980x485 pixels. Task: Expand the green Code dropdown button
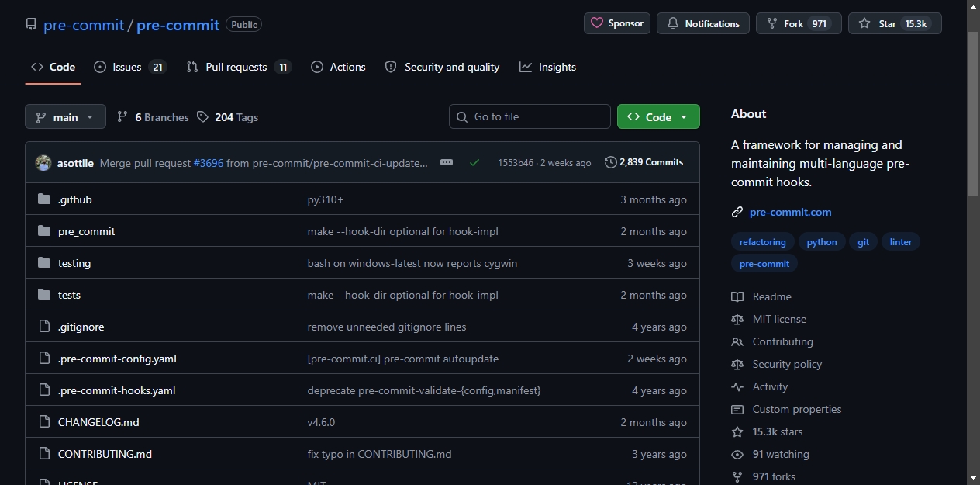[658, 116]
